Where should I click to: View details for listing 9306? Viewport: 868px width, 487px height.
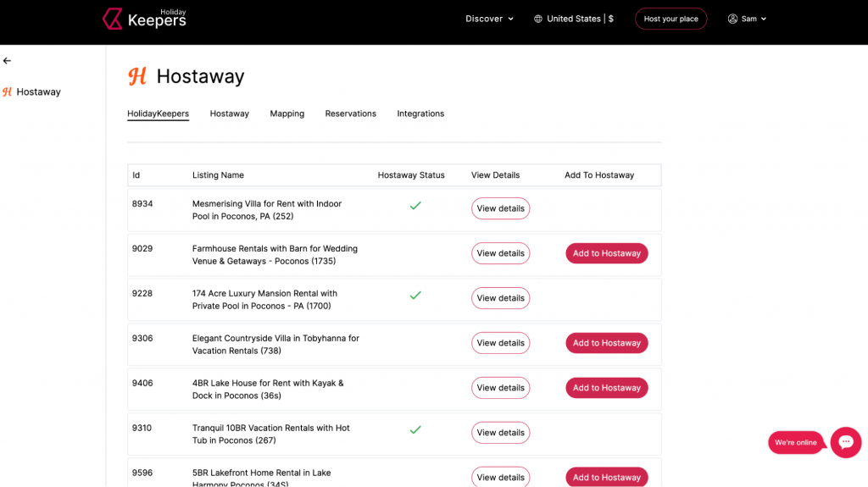(x=500, y=343)
